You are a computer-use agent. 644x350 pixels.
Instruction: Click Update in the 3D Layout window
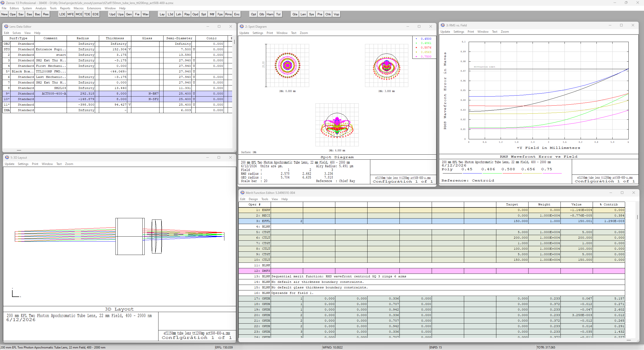pos(10,164)
